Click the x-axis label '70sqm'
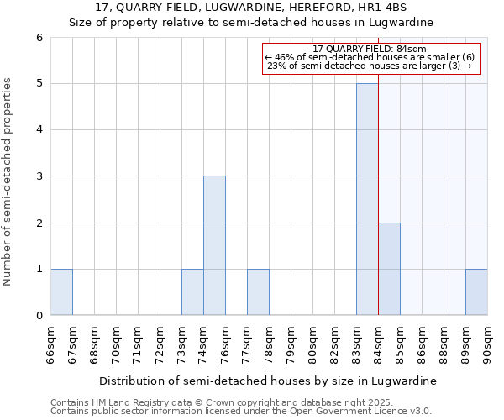The height and width of the screenshot is (420, 504). coord(117,345)
